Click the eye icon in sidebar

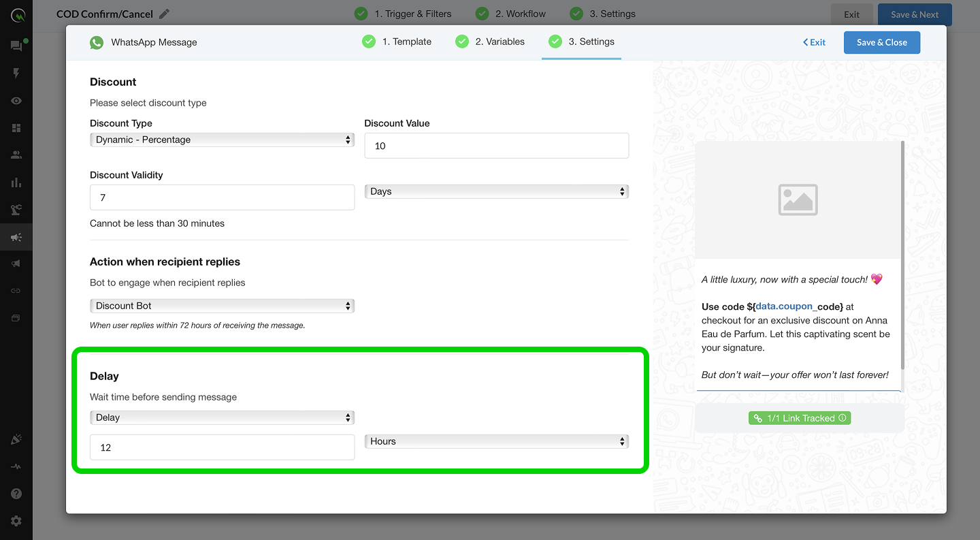16,101
